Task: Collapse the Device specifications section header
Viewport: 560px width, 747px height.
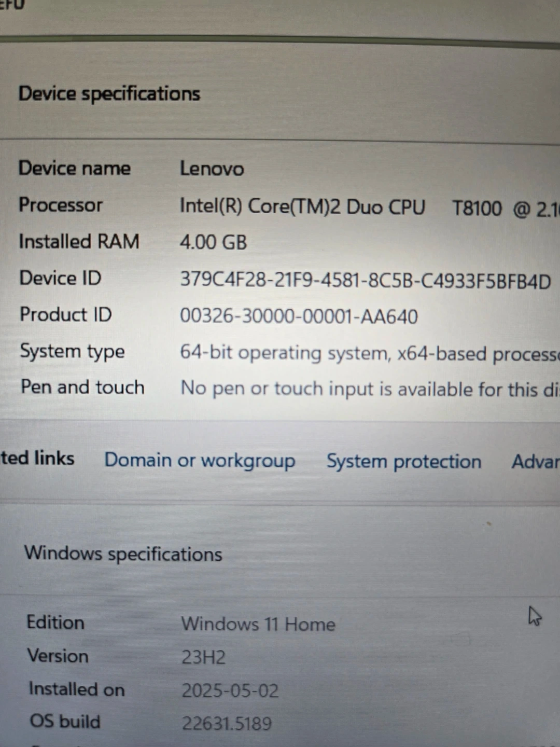Action: tap(109, 94)
